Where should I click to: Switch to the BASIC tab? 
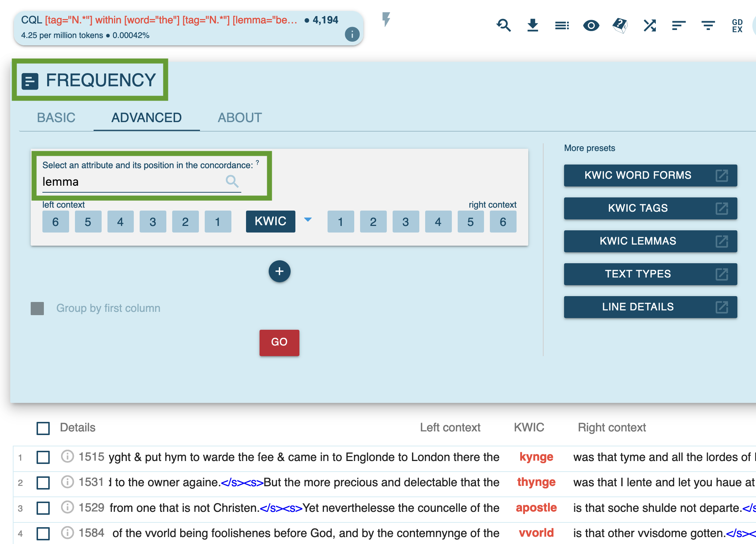(56, 118)
